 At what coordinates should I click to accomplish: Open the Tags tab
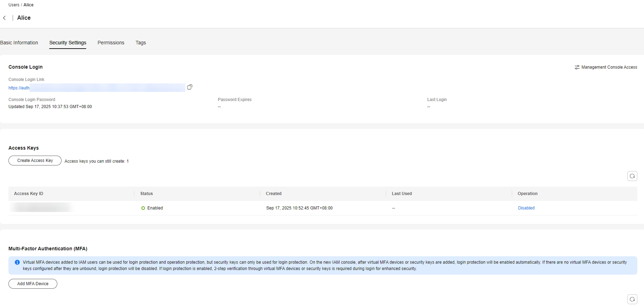coord(141,43)
